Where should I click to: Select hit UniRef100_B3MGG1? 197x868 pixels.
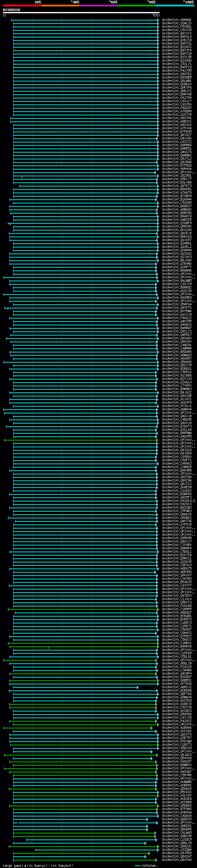coord(176,369)
